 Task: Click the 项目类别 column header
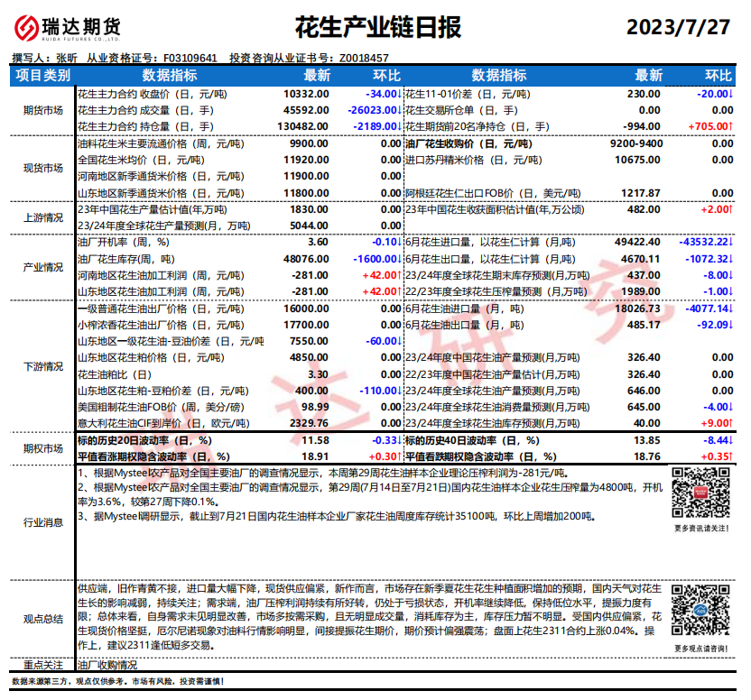pos(42,76)
